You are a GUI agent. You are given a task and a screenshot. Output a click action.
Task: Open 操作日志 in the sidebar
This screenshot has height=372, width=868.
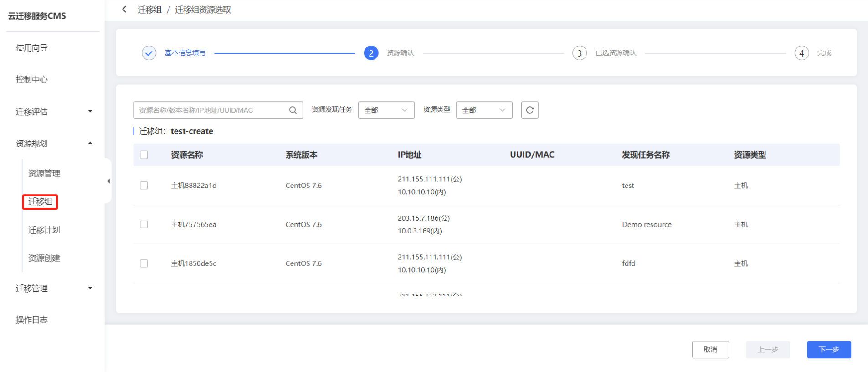[x=32, y=320]
